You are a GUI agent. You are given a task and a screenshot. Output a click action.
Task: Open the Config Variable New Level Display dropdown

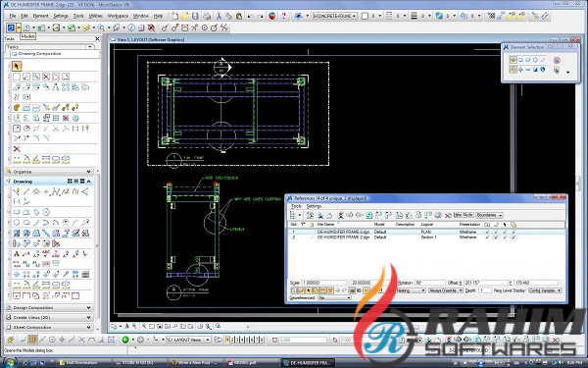coord(545,290)
